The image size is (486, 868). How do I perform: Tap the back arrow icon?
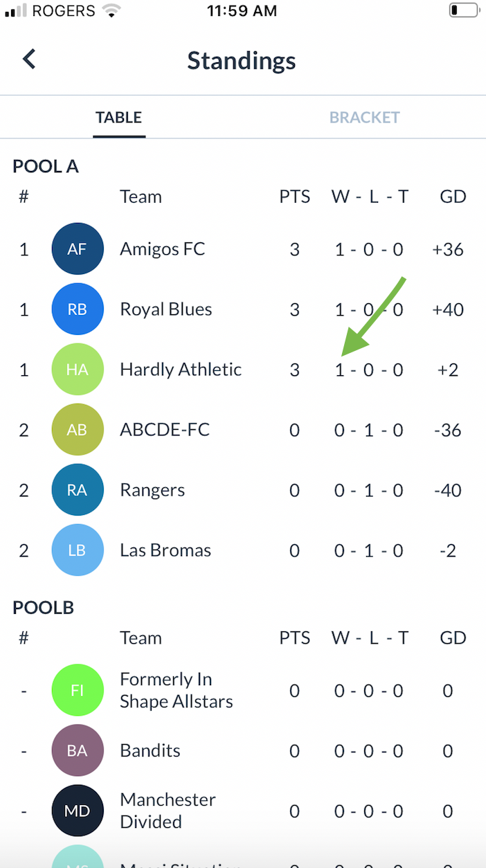29,60
